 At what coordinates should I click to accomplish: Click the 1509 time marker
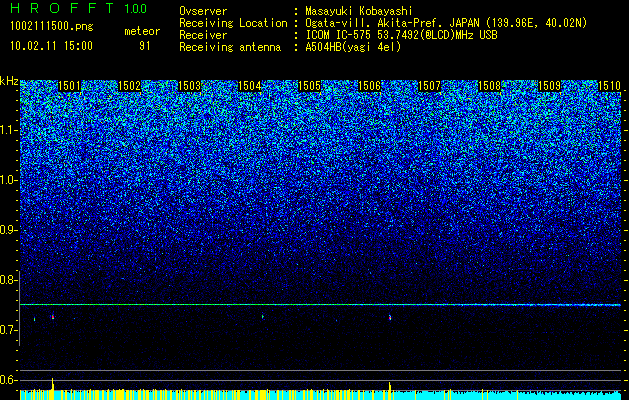[x=549, y=86]
